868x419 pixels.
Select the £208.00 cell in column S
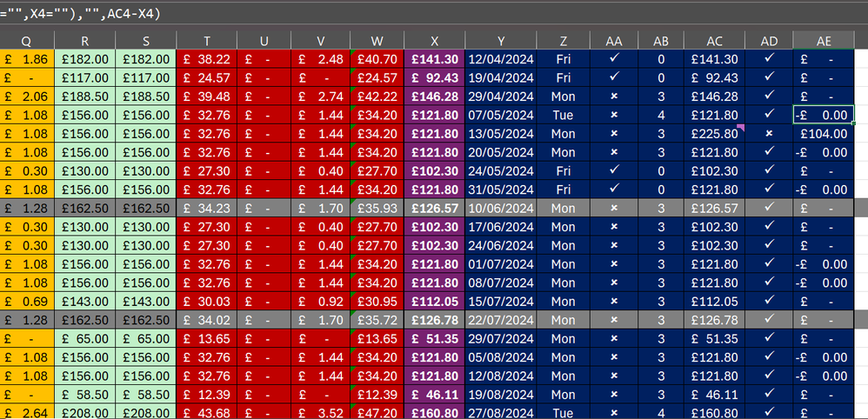(x=145, y=412)
